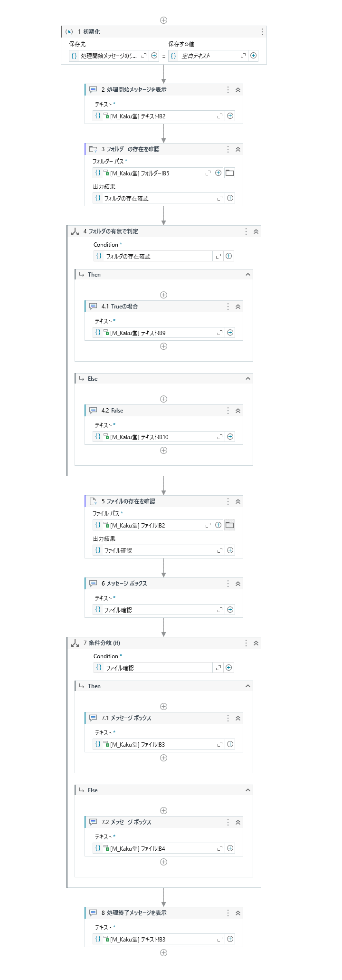Collapse the 4 フォルダの有無で判定 activity
Image resolution: width=342 pixels, height=980 pixels.
pos(256,231)
